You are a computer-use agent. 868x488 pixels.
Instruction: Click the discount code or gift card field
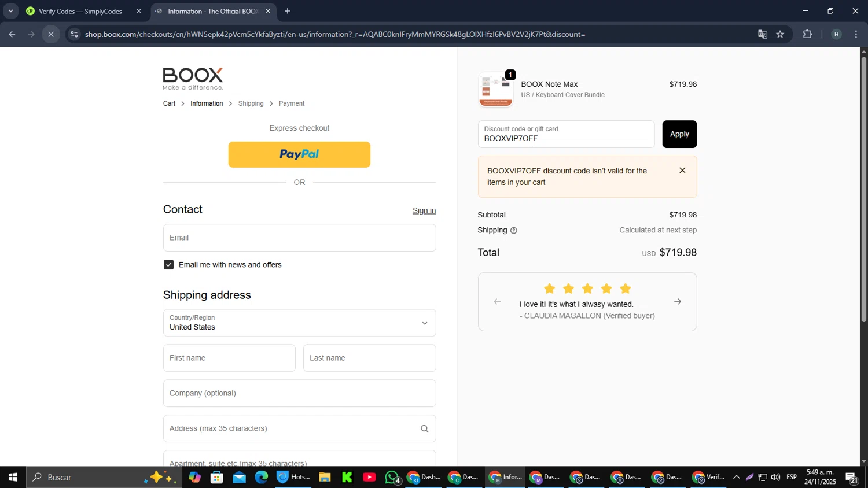click(566, 134)
